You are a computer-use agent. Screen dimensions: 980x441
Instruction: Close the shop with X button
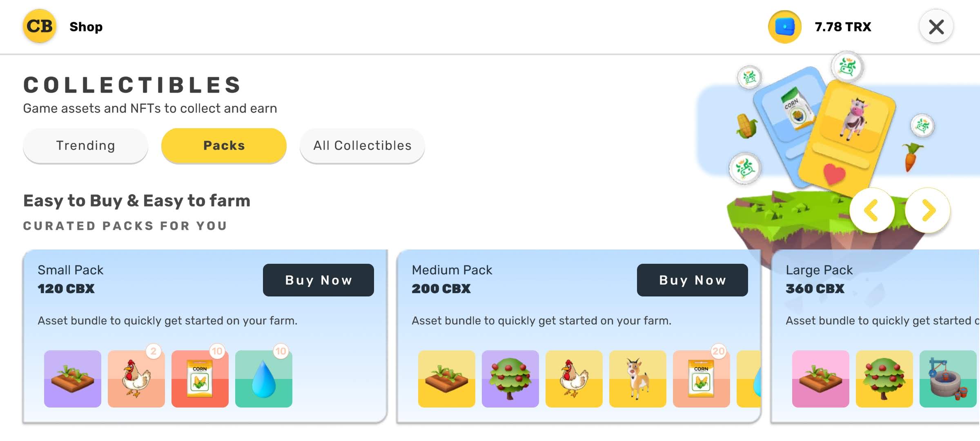click(936, 27)
